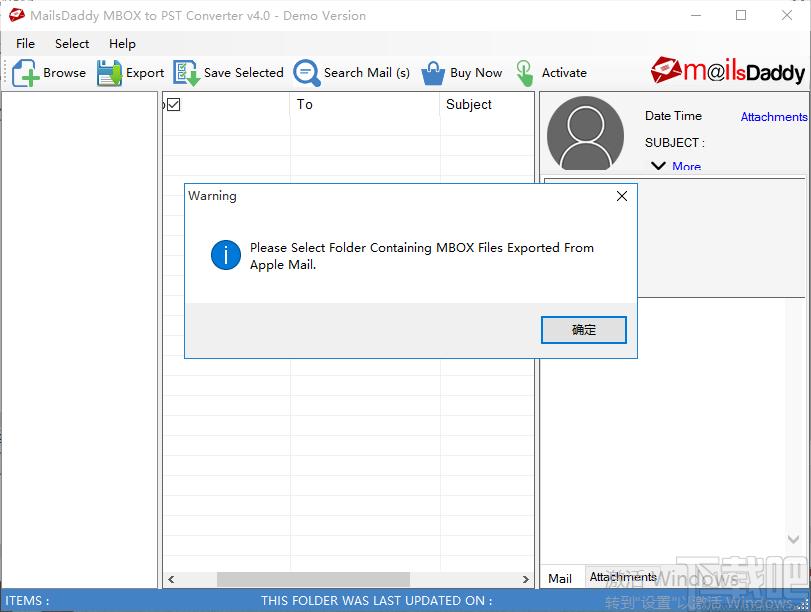Image resolution: width=811 pixels, height=612 pixels.
Task: Click the Browse add-file icon
Action: (x=25, y=72)
